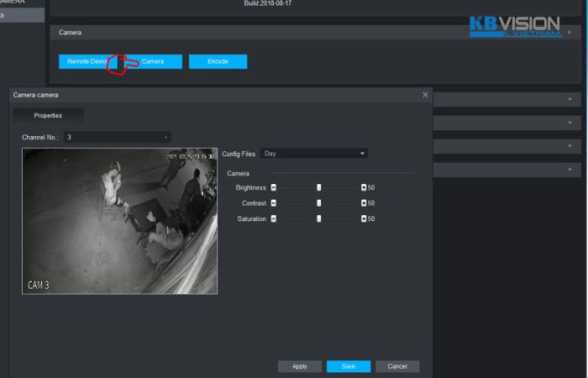Image resolution: width=588 pixels, height=378 pixels.
Task: Click the Brightness slider handle
Action: [x=319, y=187]
